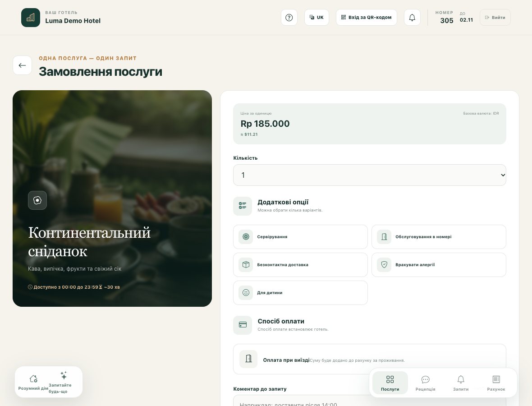Click the Доступно з 00:00 до 23:59 availability text
The width and height of the screenshot is (532, 406).
tap(65, 287)
